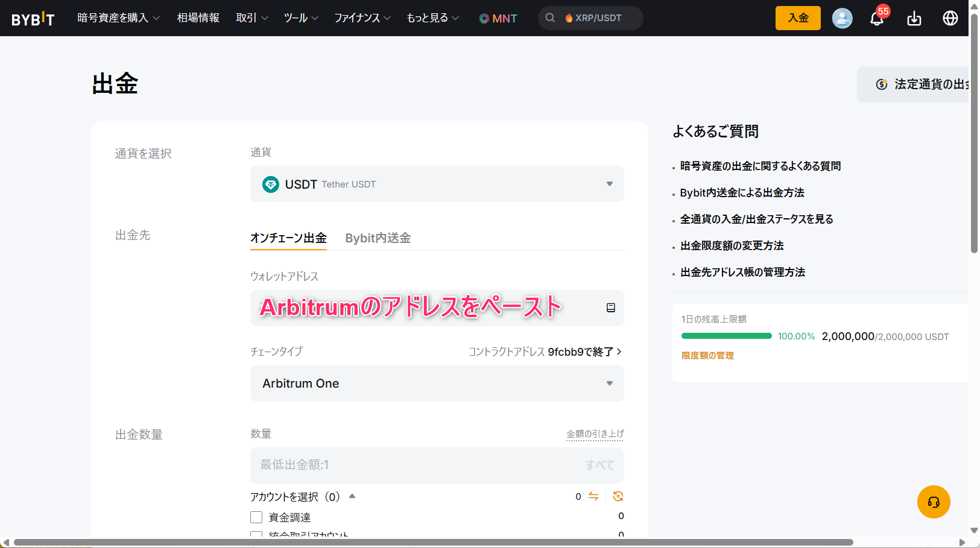Click the transfer swap icon near account selection
This screenshot has width=980, height=548.
[594, 496]
